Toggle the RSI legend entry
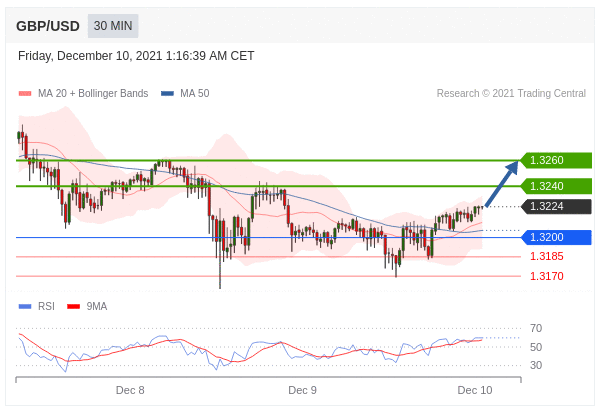Screen dimensions: 595x410 37,306
